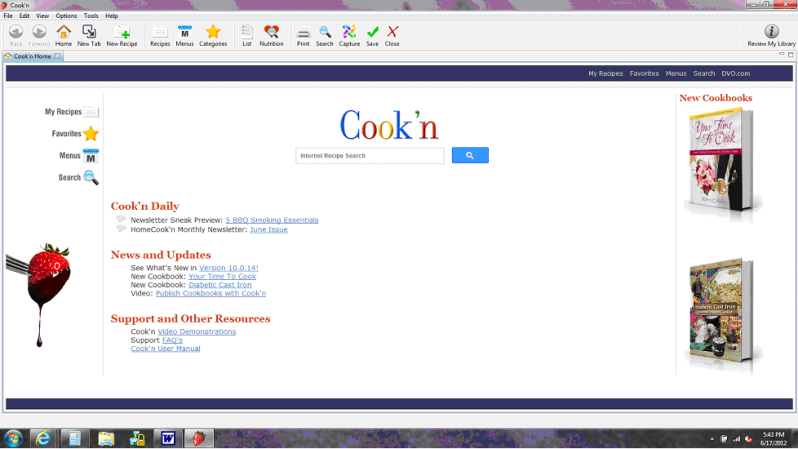Open Cook'n User Manual link
Image resolution: width=798 pixels, height=449 pixels.
(x=165, y=349)
